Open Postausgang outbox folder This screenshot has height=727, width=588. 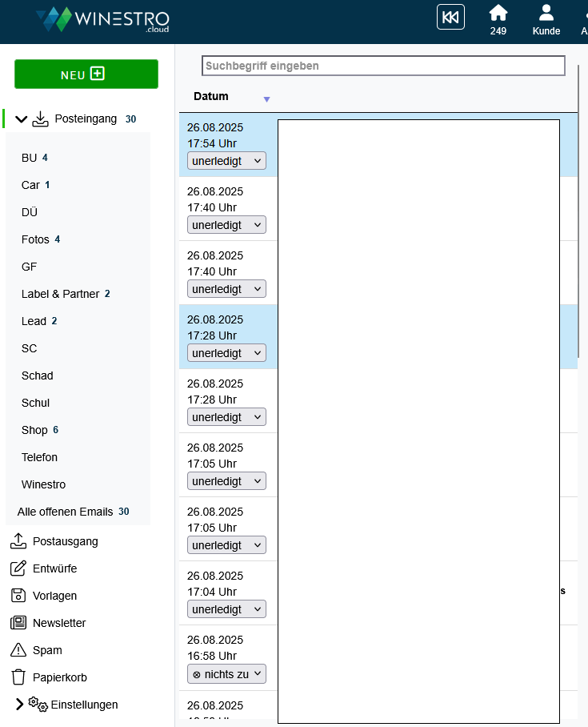tap(65, 541)
